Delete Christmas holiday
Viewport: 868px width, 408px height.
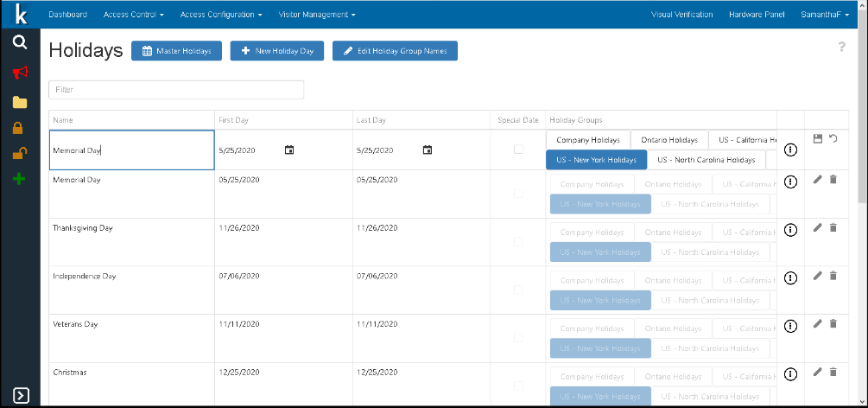[x=833, y=372]
